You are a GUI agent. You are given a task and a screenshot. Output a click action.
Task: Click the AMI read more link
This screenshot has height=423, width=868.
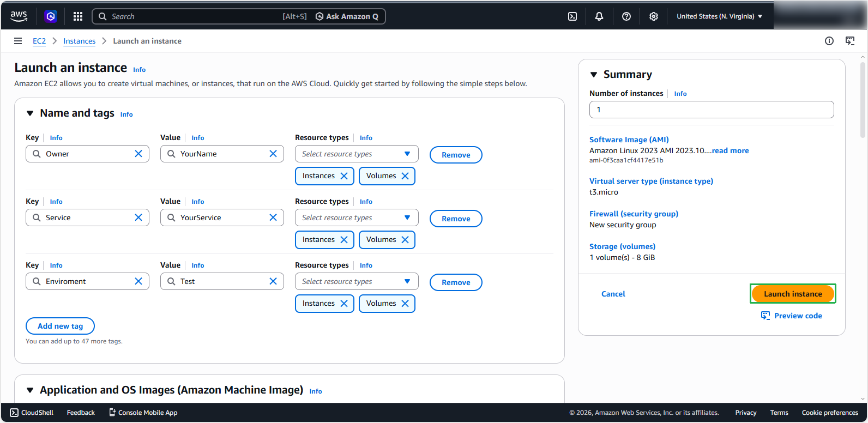tap(730, 150)
